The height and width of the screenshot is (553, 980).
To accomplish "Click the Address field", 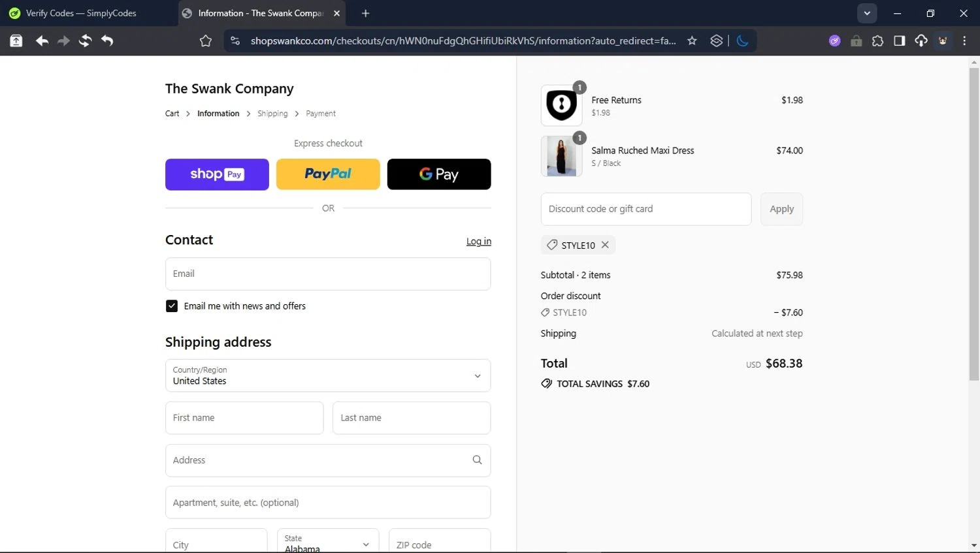I will pyautogui.click(x=328, y=460).
